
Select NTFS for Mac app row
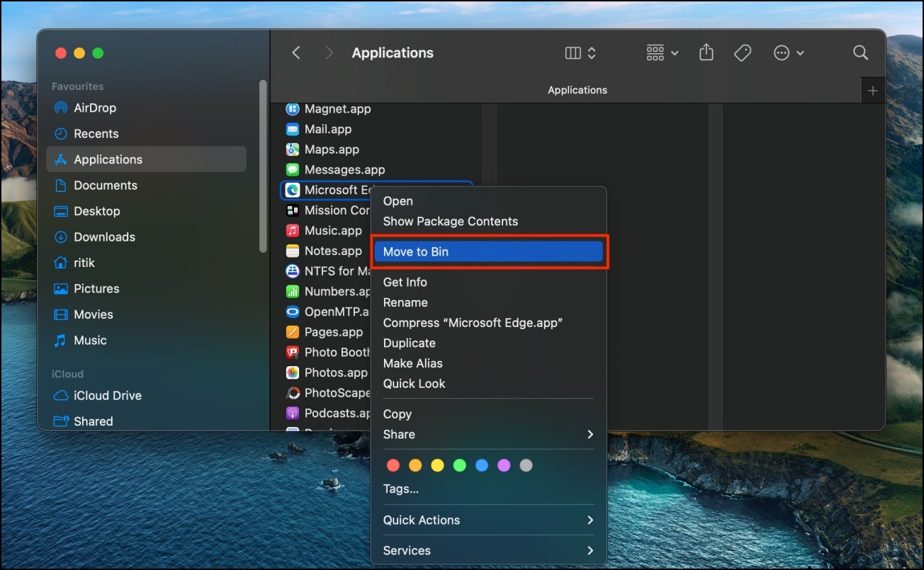(326, 271)
